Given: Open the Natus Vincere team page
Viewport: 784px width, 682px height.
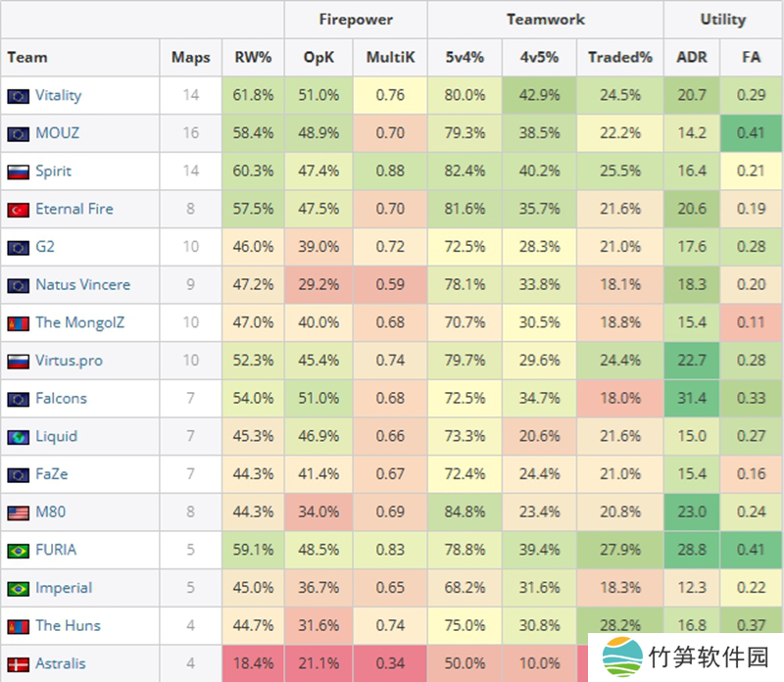Looking at the screenshot, I should point(82,285).
